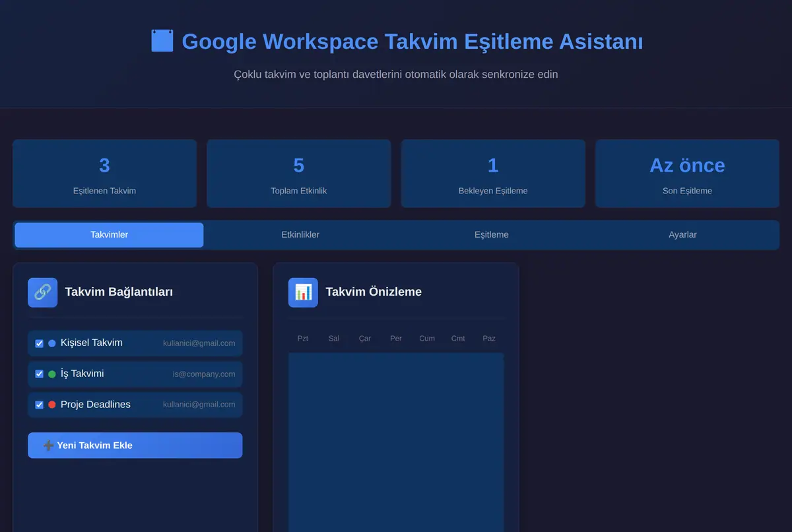Click the is@company.com email text
The width and height of the screenshot is (792, 532).
click(204, 374)
